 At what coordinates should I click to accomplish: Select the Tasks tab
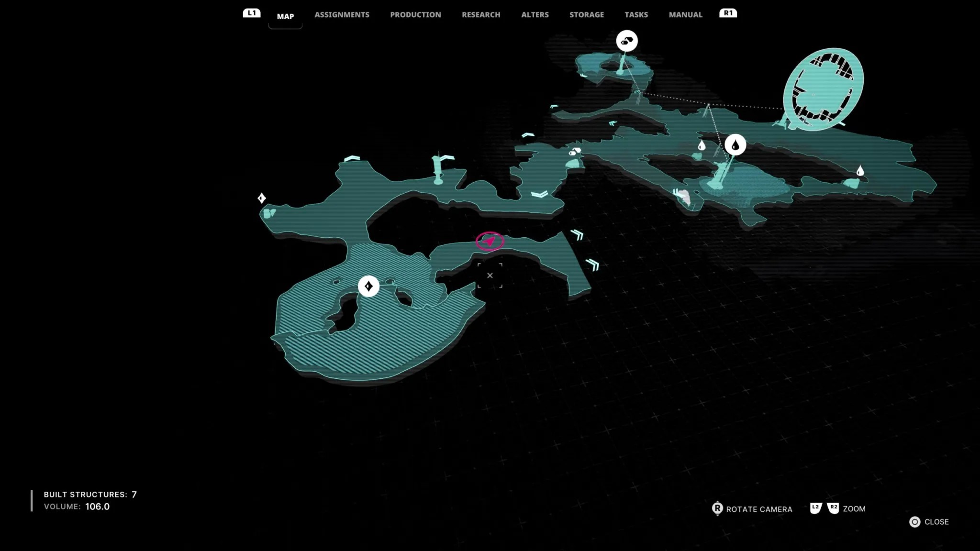(x=636, y=15)
